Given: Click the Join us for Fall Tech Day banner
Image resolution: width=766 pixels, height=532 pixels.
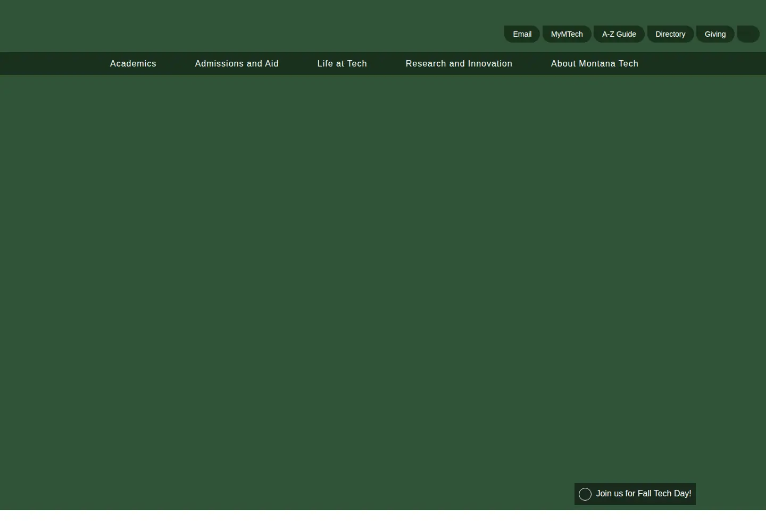Looking at the screenshot, I should coord(635,494).
